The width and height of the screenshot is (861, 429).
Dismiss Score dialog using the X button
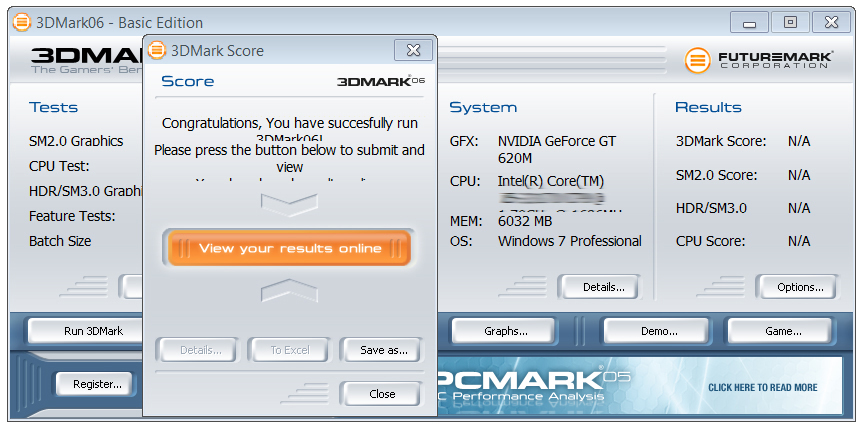[x=413, y=50]
